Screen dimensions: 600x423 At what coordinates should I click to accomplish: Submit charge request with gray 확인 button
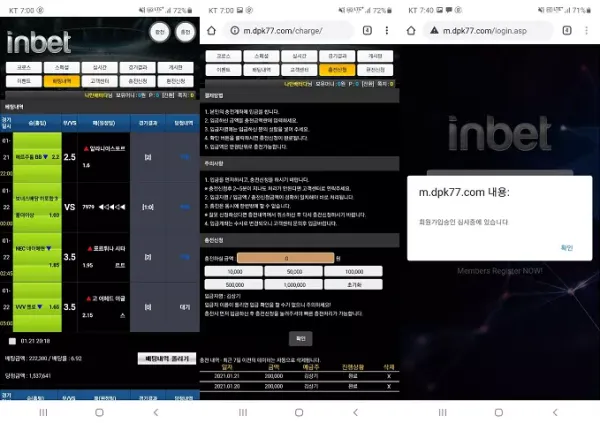[300, 338]
